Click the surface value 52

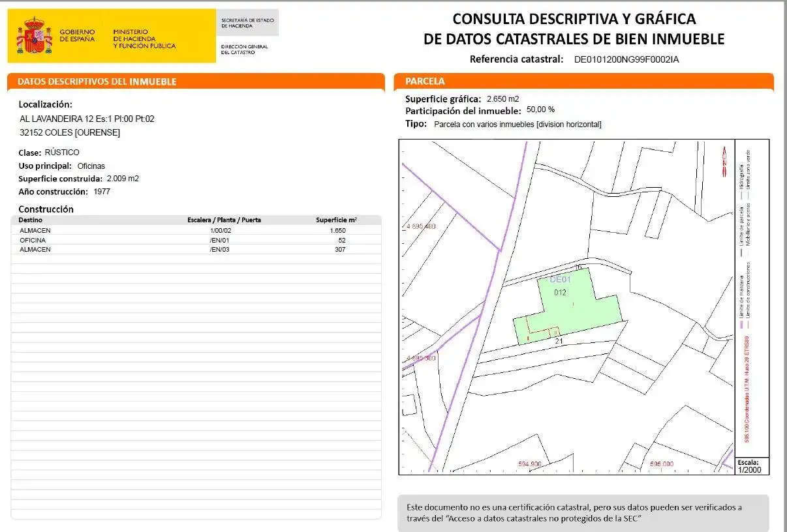[343, 240]
